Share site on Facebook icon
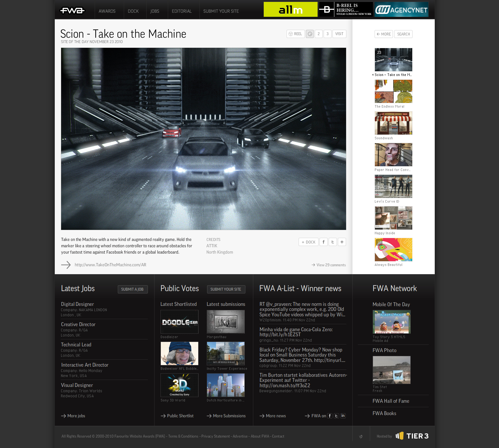Image resolution: width=499 pixels, height=448 pixels. pos(323,242)
